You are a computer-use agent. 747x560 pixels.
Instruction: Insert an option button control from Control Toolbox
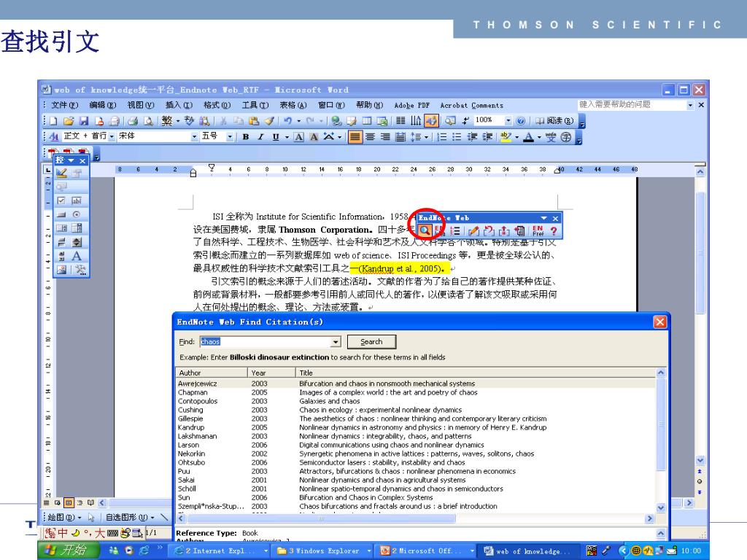coord(77,214)
